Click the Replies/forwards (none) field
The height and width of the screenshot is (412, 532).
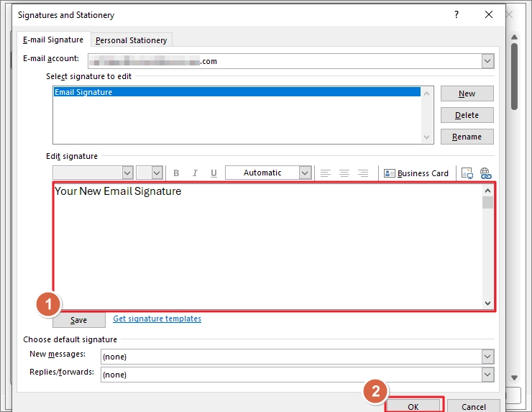pos(291,375)
